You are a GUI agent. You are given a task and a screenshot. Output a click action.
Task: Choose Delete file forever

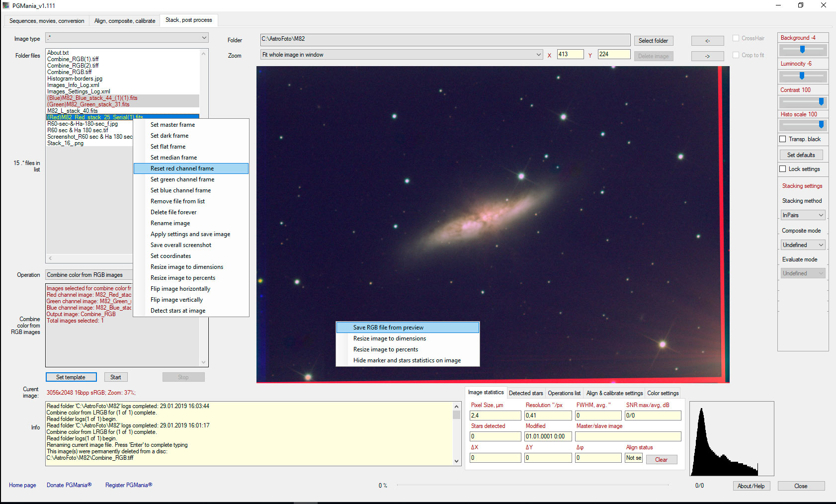pyautogui.click(x=191, y=212)
